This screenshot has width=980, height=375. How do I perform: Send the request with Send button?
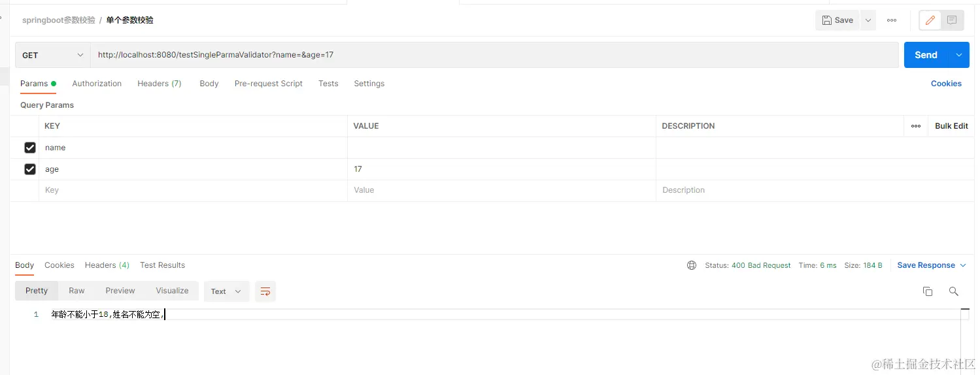pos(926,55)
